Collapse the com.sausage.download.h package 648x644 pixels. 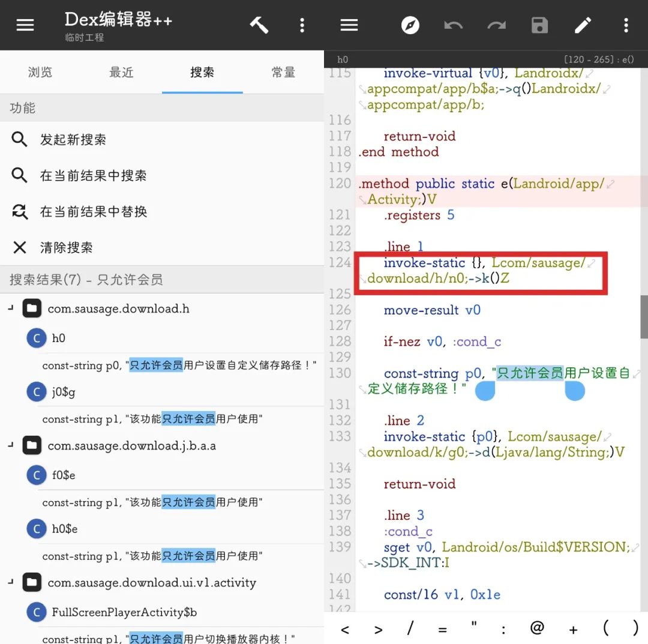click(10, 308)
